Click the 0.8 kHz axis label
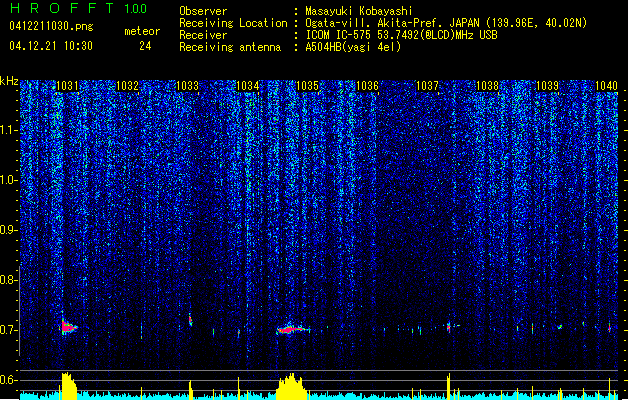The width and height of the screenshot is (629, 400). (8, 280)
